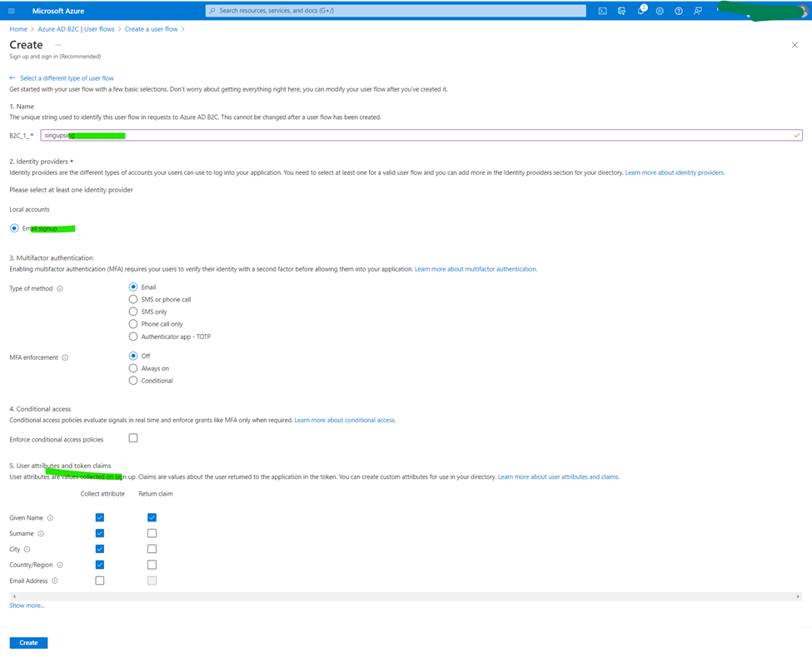
Task: Click the Return claim column header
Action: click(156, 494)
